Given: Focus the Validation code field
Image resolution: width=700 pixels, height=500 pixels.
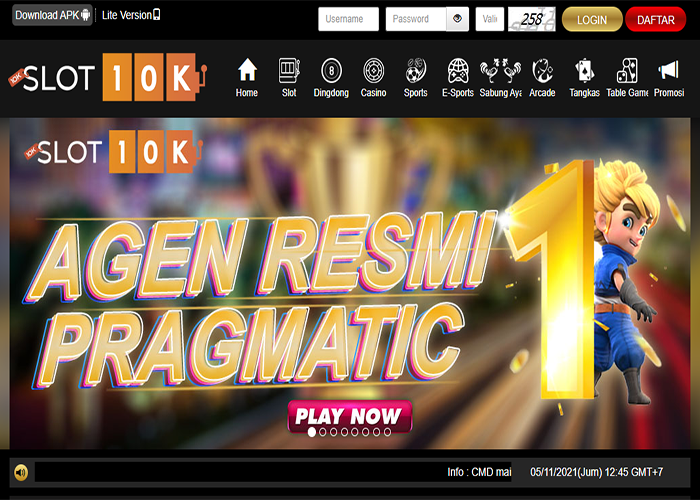Looking at the screenshot, I should point(490,19).
